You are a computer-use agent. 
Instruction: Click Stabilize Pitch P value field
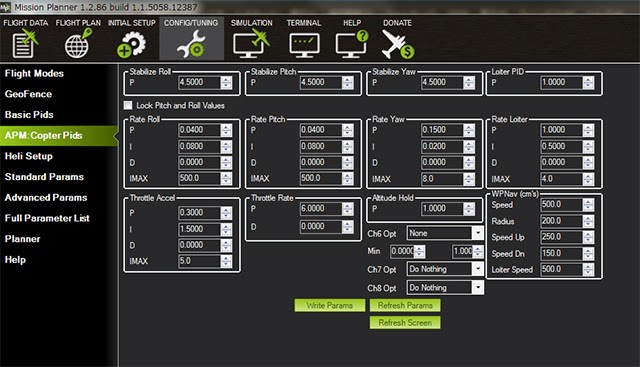coord(320,82)
